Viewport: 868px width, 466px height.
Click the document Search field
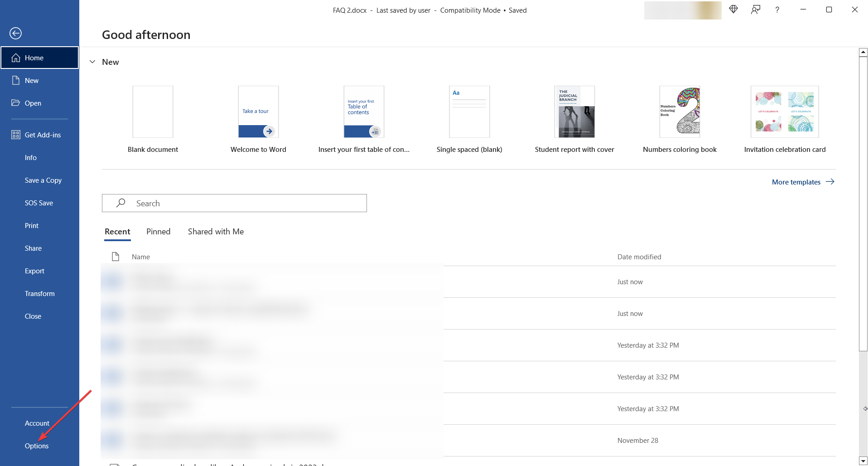pos(234,203)
